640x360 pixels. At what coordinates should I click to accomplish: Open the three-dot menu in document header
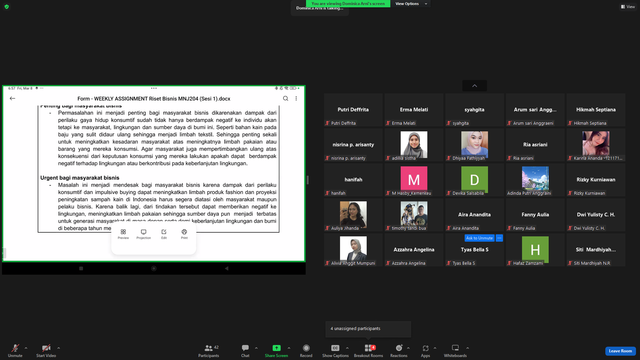[296, 98]
